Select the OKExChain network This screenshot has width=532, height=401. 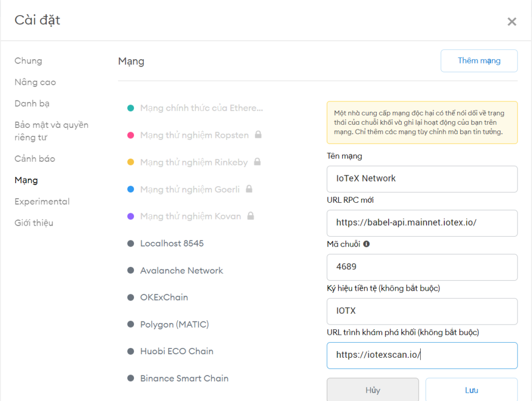[164, 297]
